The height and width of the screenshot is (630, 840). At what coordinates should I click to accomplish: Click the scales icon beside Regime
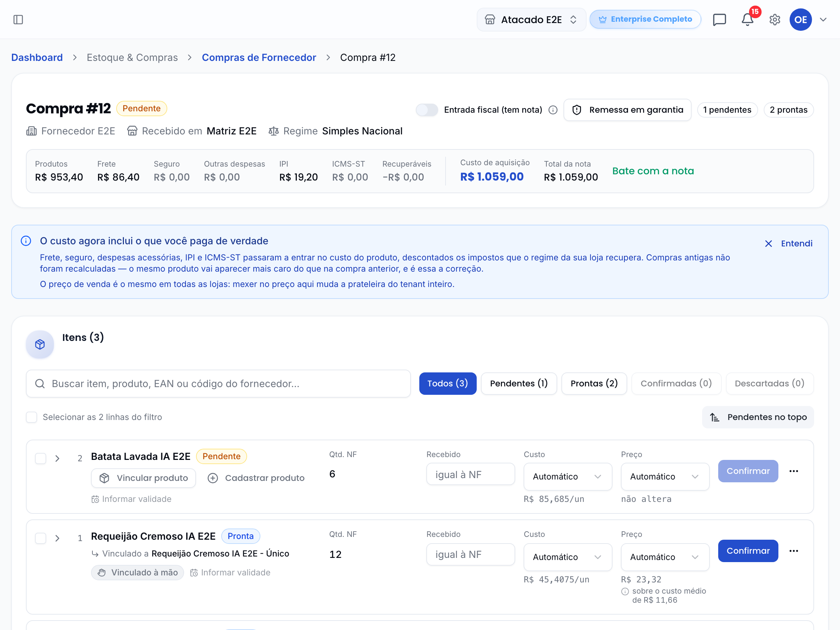(273, 131)
